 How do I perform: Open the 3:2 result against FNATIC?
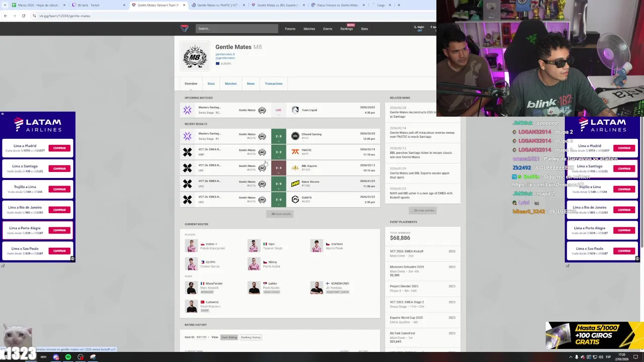coord(280,152)
